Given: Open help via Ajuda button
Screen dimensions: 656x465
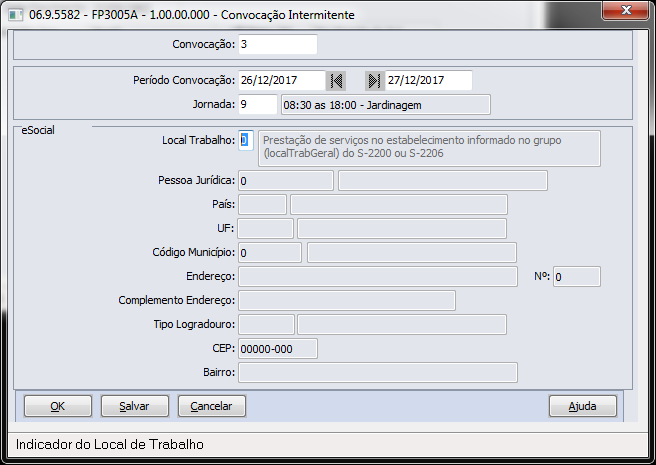Looking at the screenshot, I should click(x=583, y=406).
